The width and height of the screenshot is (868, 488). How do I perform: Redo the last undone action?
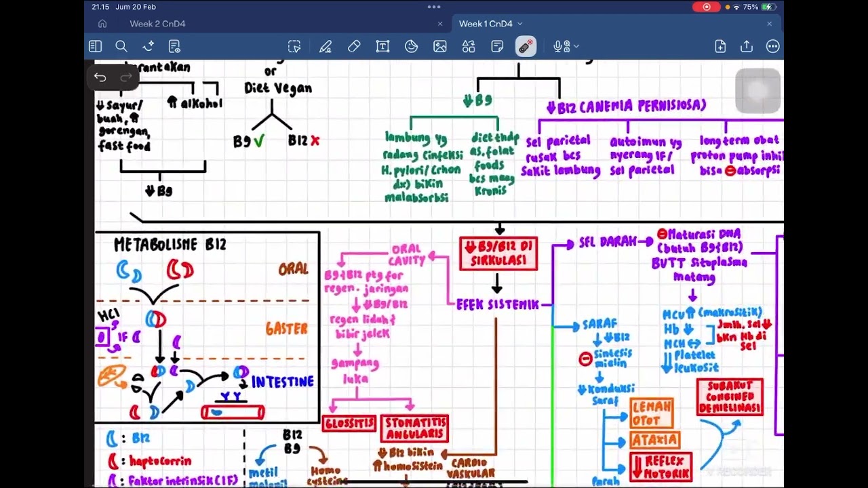(125, 77)
